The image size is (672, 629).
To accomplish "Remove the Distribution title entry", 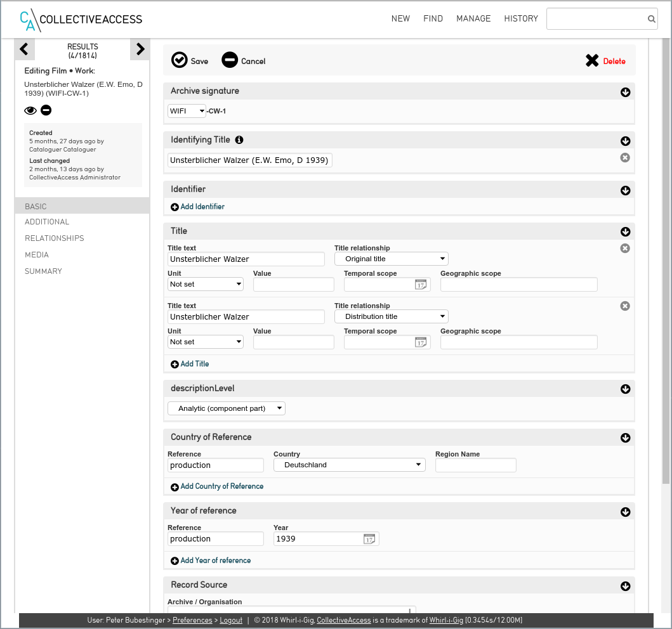I will [x=625, y=306].
